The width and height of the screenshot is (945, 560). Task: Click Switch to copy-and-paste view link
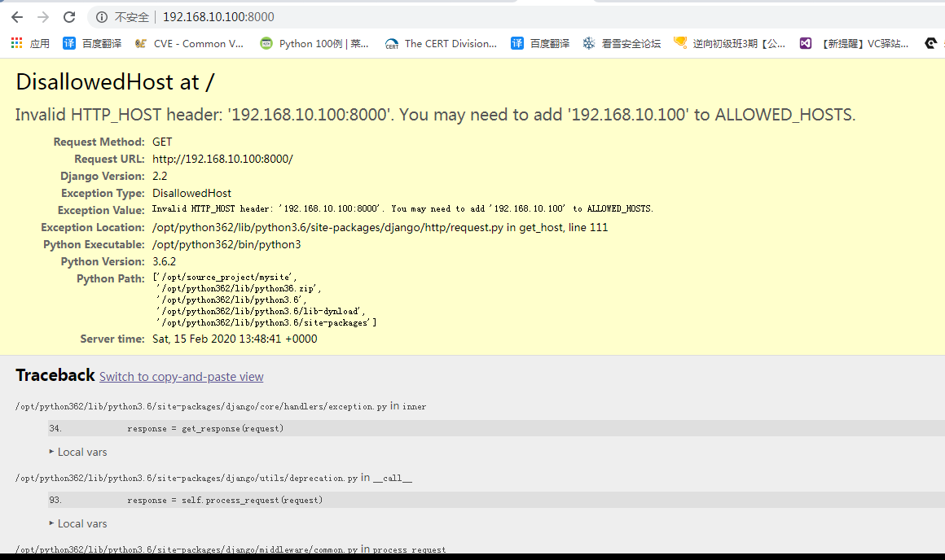pyautogui.click(x=182, y=377)
